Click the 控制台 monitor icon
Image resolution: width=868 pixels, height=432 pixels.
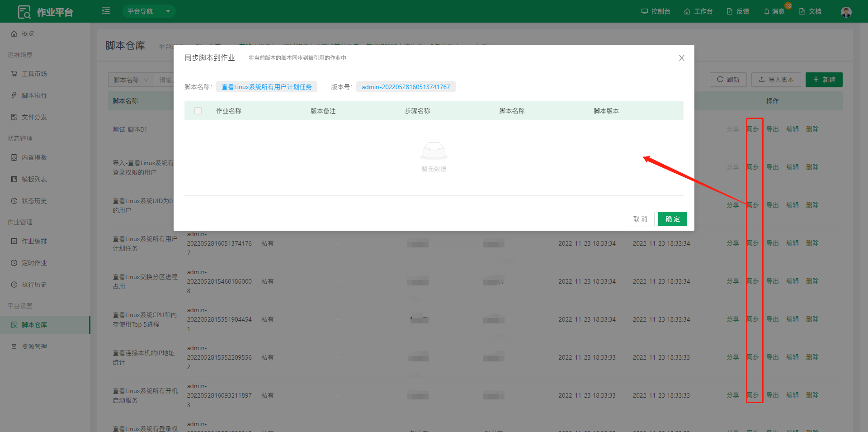coord(645,11)
